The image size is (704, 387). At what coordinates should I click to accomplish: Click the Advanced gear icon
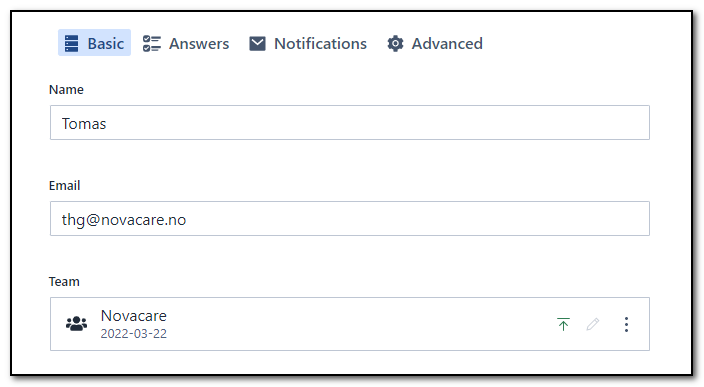(x=396, y=44)
